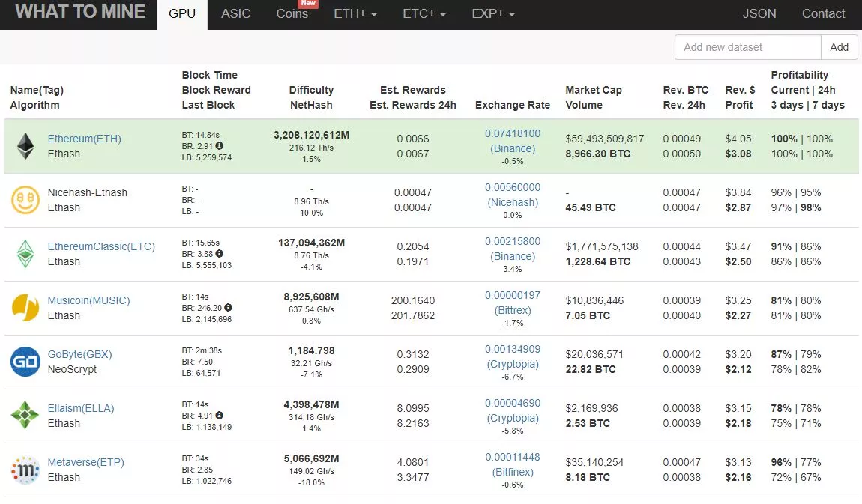Click the Ethereum Classic green logo
This screenshot has height=504, width=862.
point(25,254)
